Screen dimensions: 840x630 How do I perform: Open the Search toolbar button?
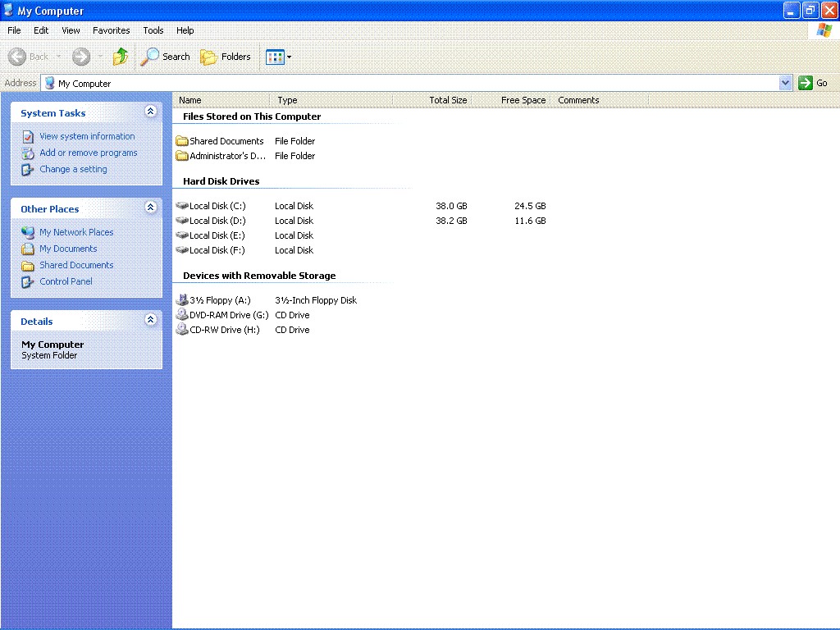166,57
